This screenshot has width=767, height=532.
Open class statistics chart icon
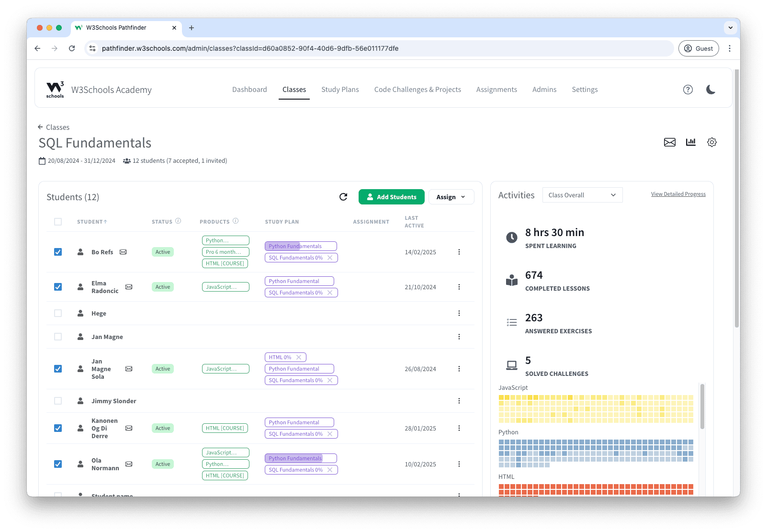tap(690, 142)
